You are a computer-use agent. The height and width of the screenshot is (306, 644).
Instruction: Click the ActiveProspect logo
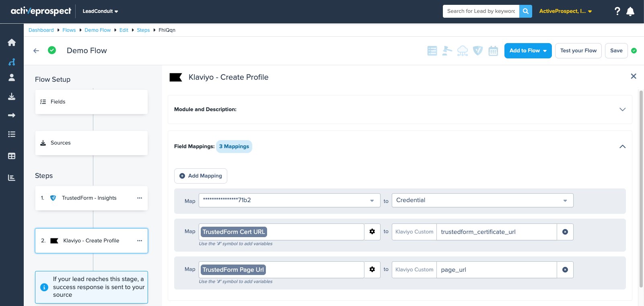[41, 11]
